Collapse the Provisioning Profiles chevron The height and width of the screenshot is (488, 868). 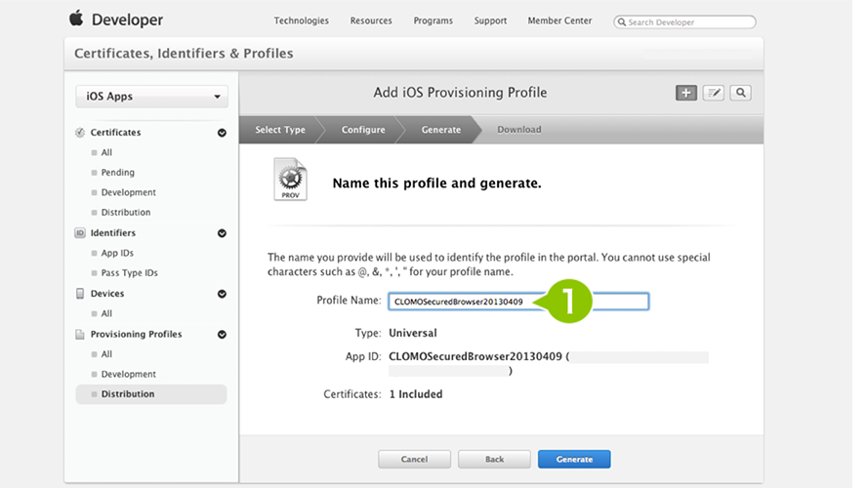[x=222, y=335]
